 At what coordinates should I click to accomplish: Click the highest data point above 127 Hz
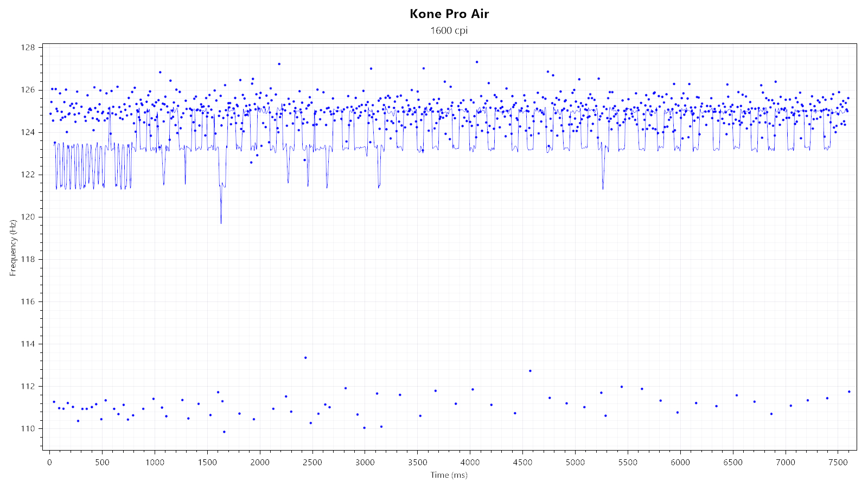[477, 62]
